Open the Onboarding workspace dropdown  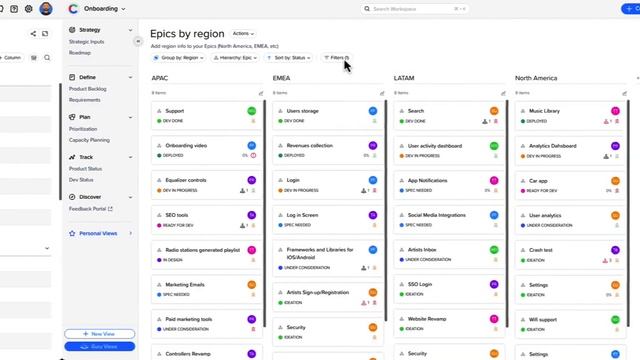click(104, 9)
